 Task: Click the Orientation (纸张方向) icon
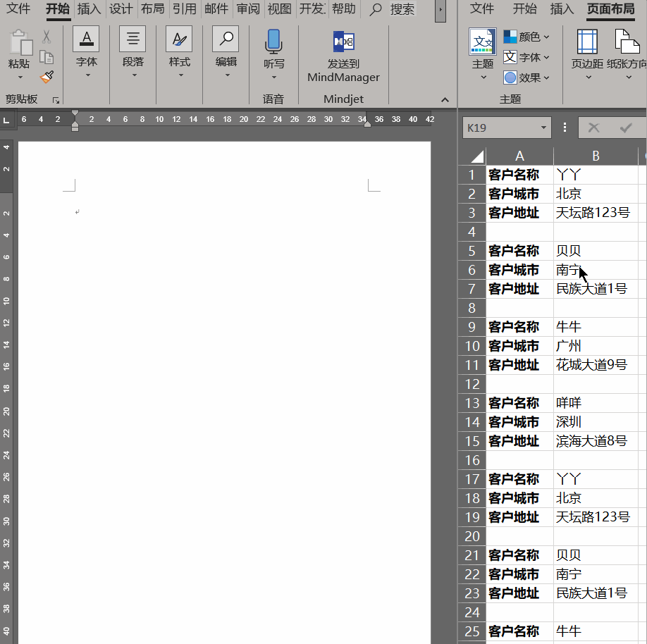pos(627,41)
